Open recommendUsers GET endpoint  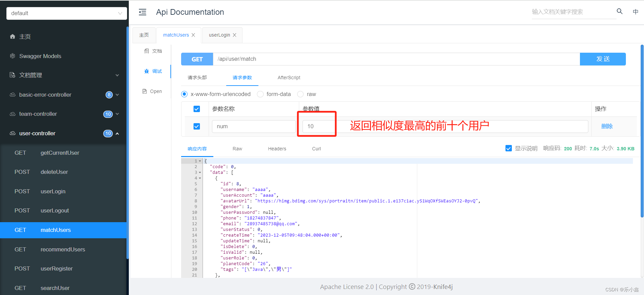coord(63,250)
